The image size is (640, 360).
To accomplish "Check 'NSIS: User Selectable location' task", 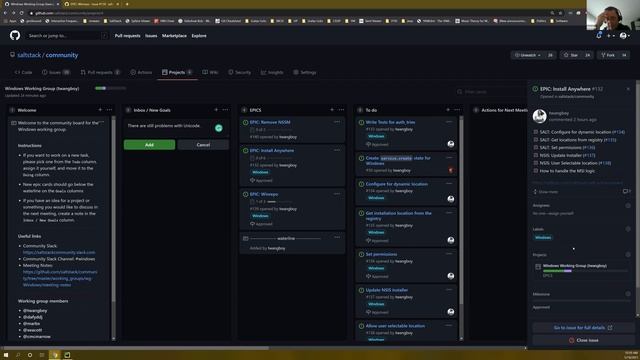I will coord(536,163).
